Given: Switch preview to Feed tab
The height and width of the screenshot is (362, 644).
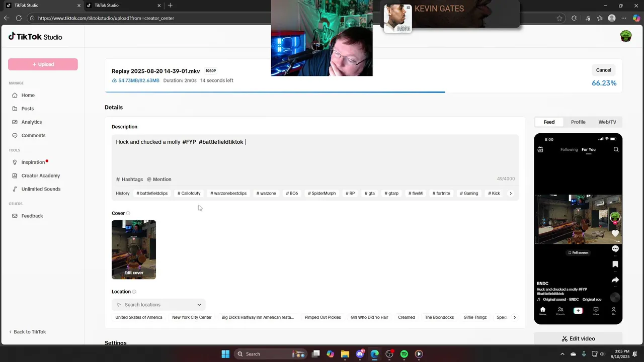Looking at the screenshot, I should pos(549,122).
